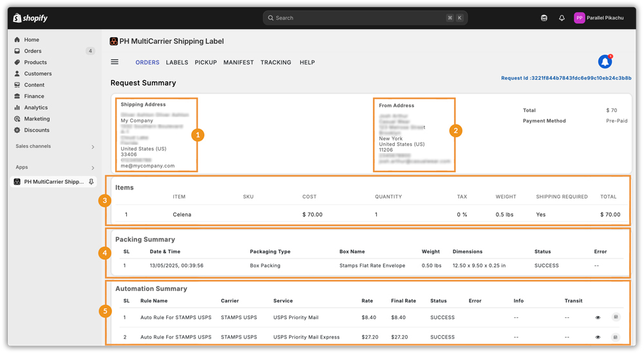This screenshot has width=644, height=354.
Task: Click the Celena item name
Action: [182, 215]
